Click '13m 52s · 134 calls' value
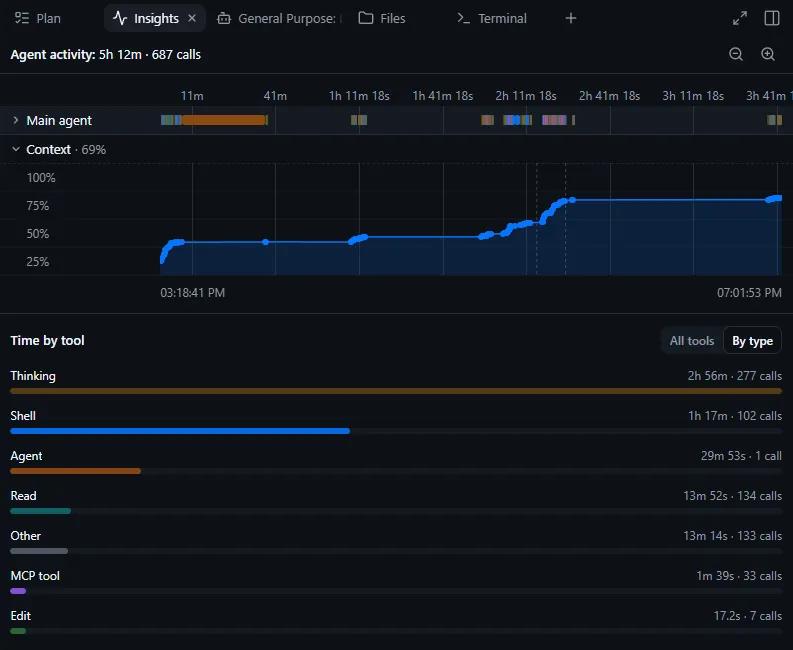 coord(732,496)
